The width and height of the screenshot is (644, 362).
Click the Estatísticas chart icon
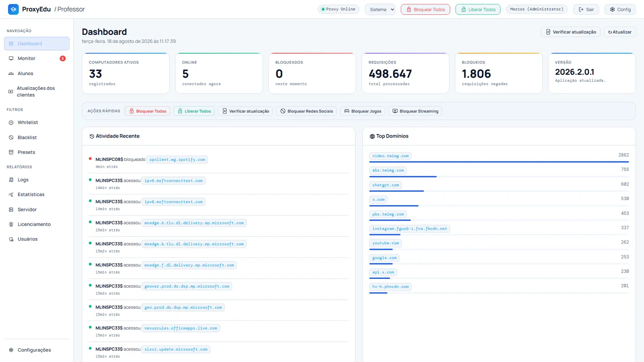[x=11, y=195]
